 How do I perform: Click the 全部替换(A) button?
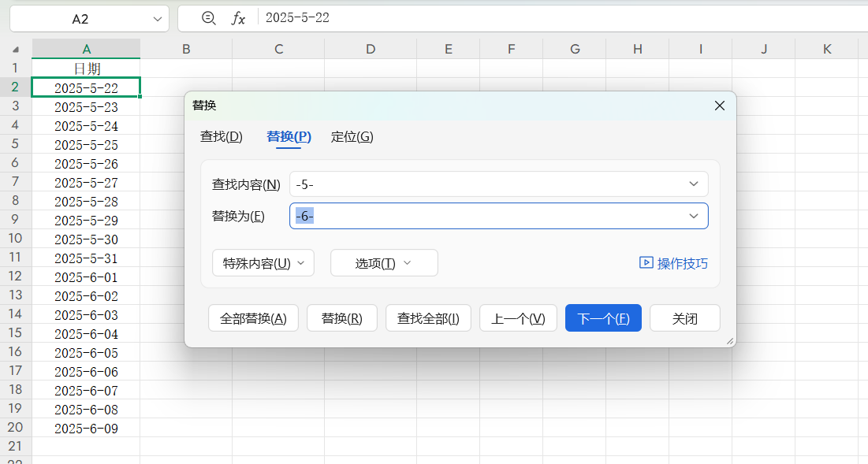pos(253,317)
